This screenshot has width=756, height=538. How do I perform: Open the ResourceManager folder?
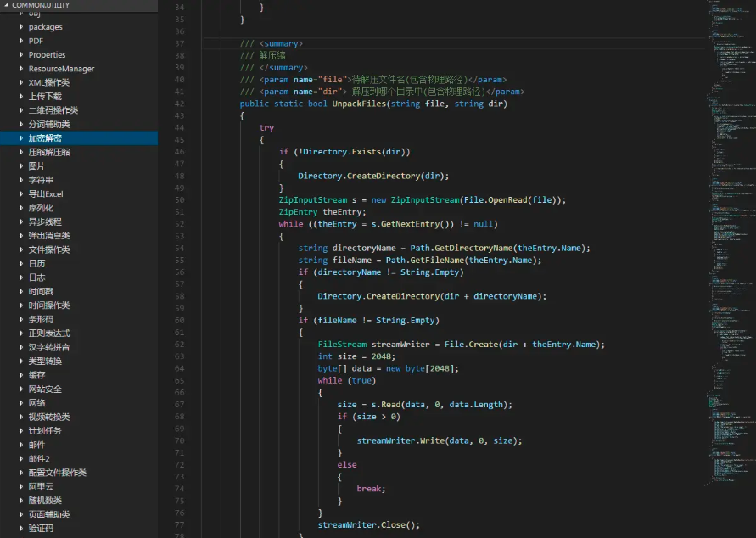pyautogui.click(x=61, y=69)
